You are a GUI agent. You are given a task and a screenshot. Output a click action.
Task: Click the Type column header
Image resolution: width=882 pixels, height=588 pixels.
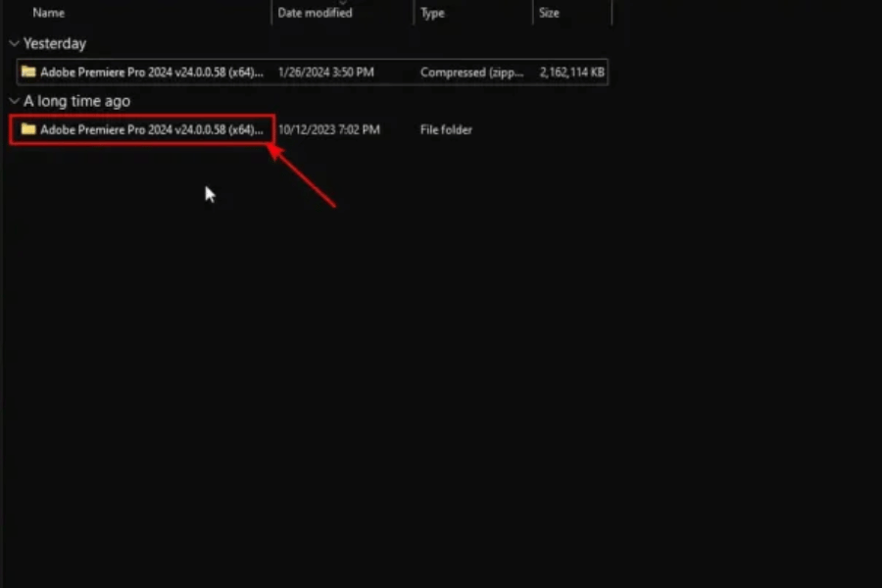tap(432, 14)
